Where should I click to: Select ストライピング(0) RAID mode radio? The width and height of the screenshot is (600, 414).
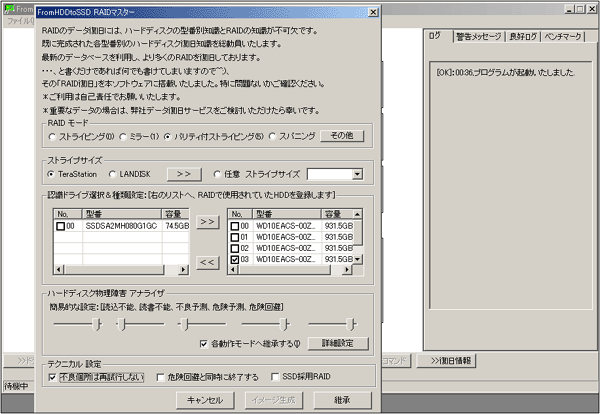point(52,137)
